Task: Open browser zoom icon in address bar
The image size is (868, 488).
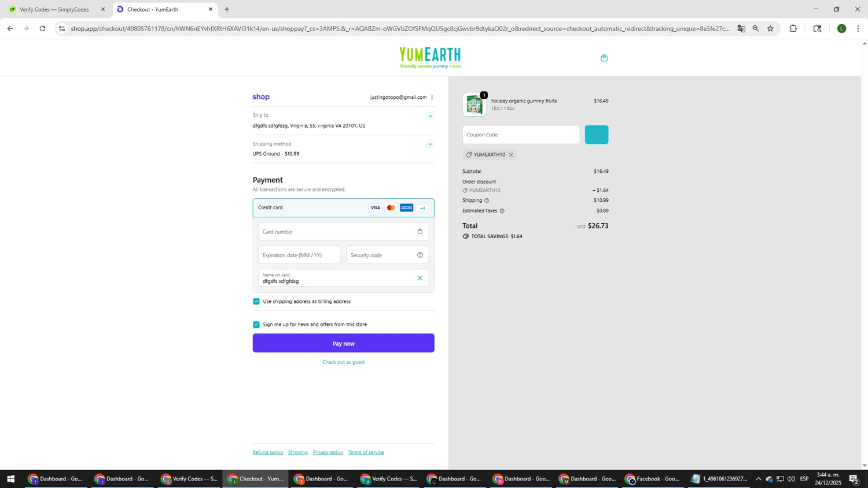Action: (x=756, y=28)
